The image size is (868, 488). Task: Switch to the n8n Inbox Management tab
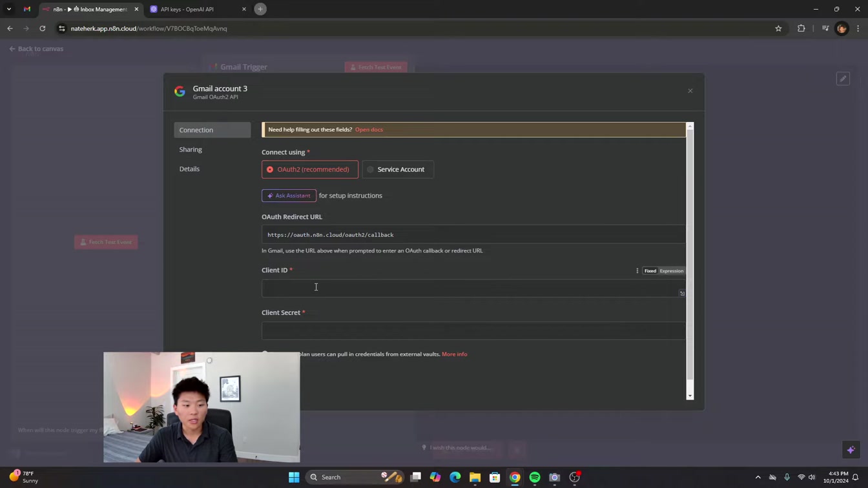coord(89,9)
